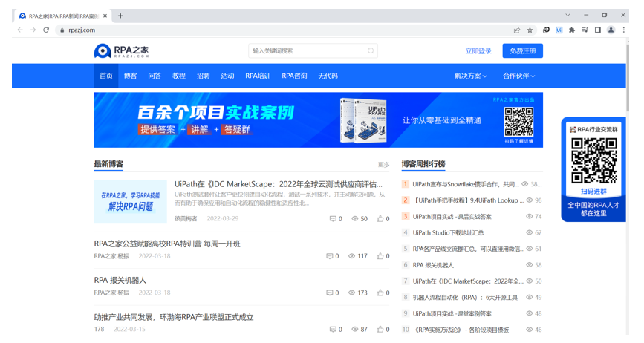Click the site lock icon in address bar

coord(62,30)
